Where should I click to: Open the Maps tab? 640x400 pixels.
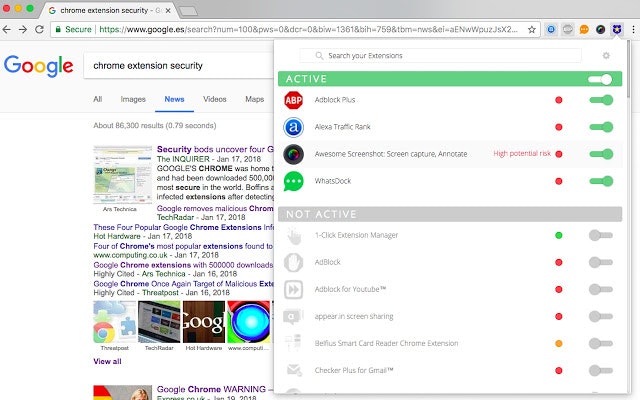[255, 99]
